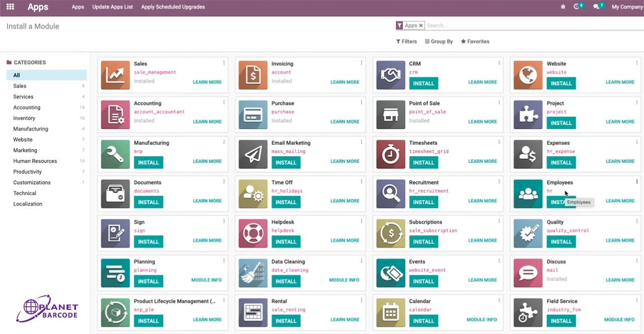Open the Sales card three-dot menu
Image resolution: width=644 pixels, height=334 pixels.
click(224, 63)
